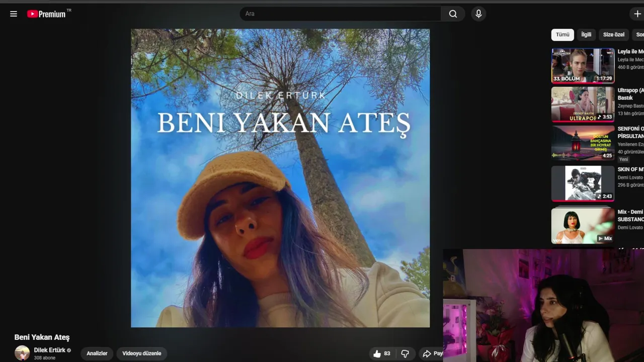This screenshot has width=644, height=362.
Task: Select the Tümü filter chip
Action: (562, 35)
